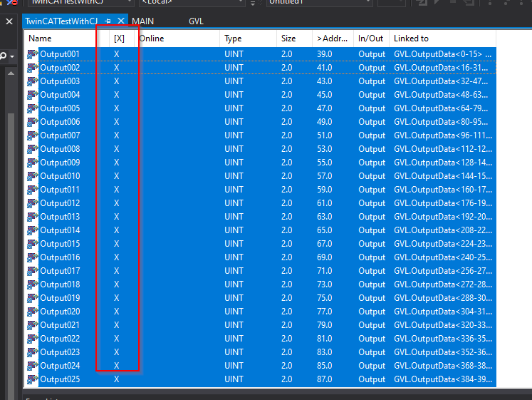Click the Output015 variable icon
Viewport: 532px width, 400px height.
(33, 244)
